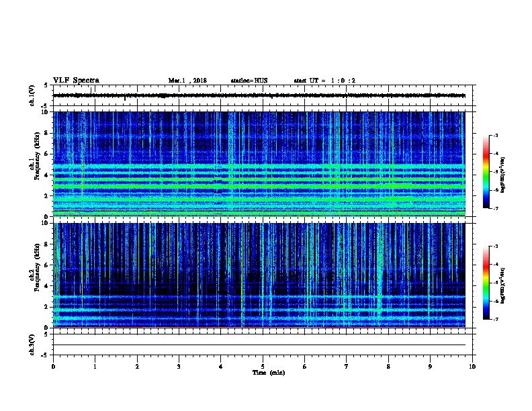The height and width of the screenshot is (411, 532).
Task: Click inside the ch.2 spectrogram panel
Action: click(259, 275)
